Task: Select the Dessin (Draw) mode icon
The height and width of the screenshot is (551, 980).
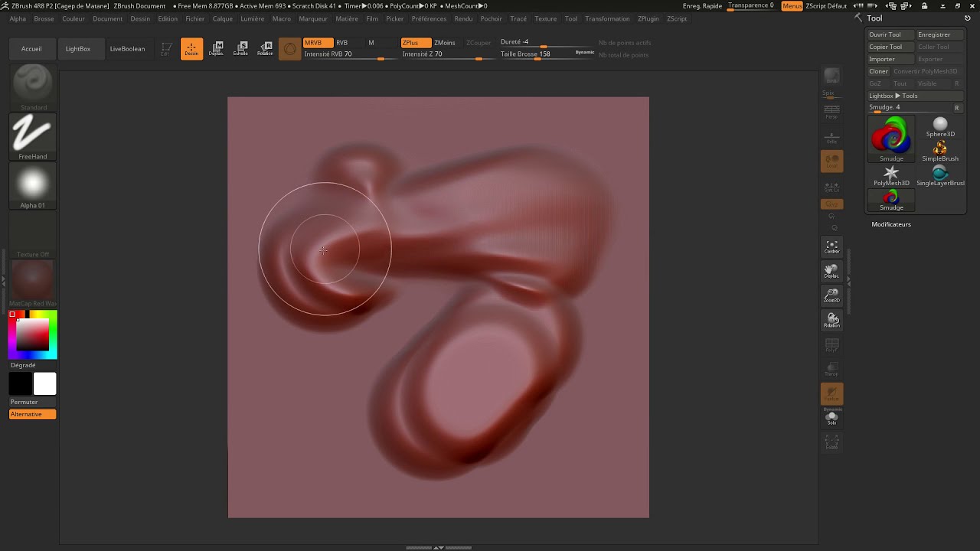Action: tap(191, 49)
